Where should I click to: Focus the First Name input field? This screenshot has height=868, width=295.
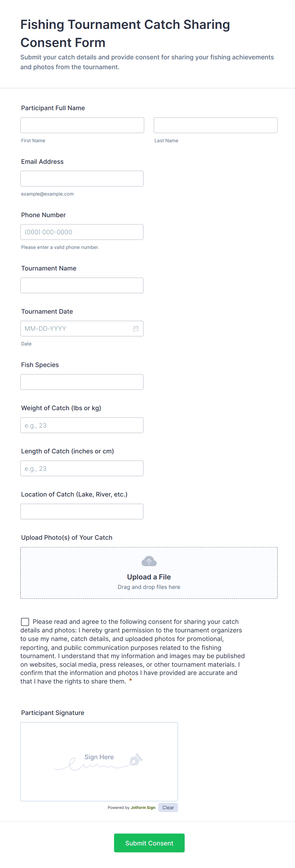pos(82,125)
